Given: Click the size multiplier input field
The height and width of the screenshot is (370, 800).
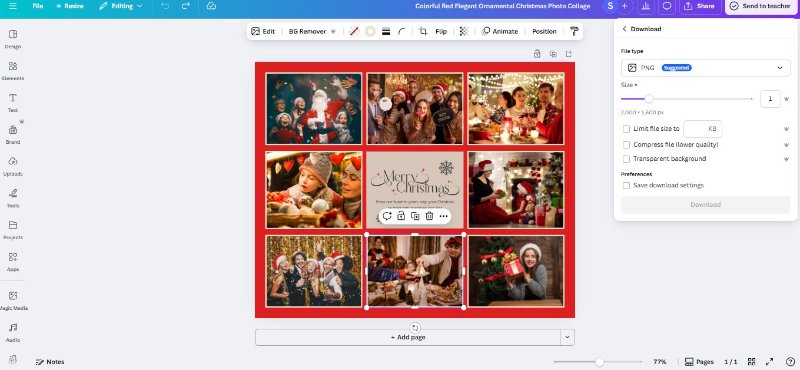Looking at the screenshot, I should coord(770,99).
